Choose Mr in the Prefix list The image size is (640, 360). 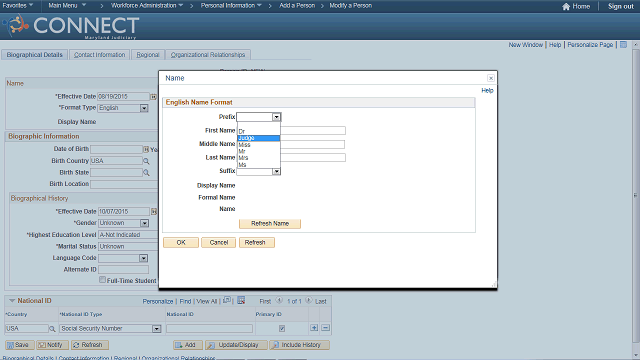coord(259,151)
